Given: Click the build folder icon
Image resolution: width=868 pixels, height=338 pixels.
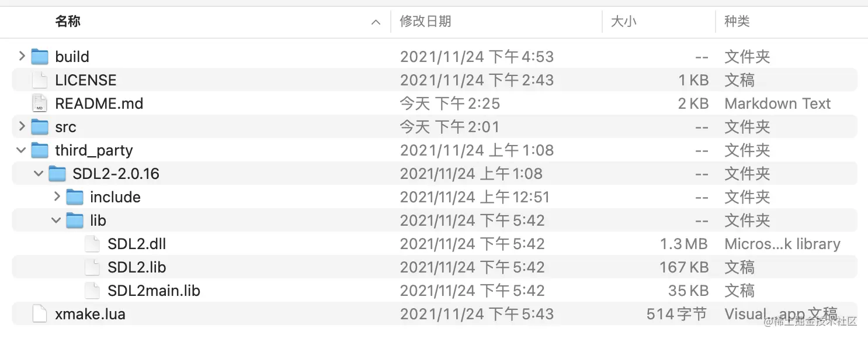Looking at the screenshot, I should [x=40, y=56].
